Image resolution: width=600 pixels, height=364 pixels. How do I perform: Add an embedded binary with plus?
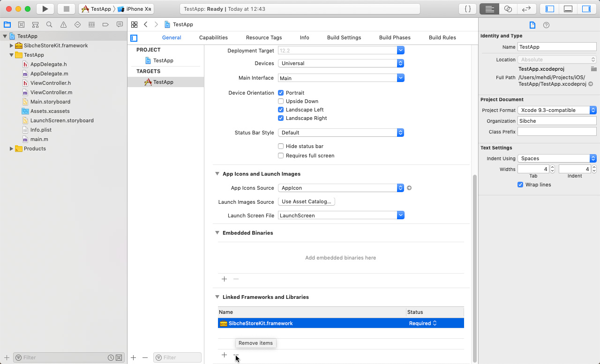(224, 279)
